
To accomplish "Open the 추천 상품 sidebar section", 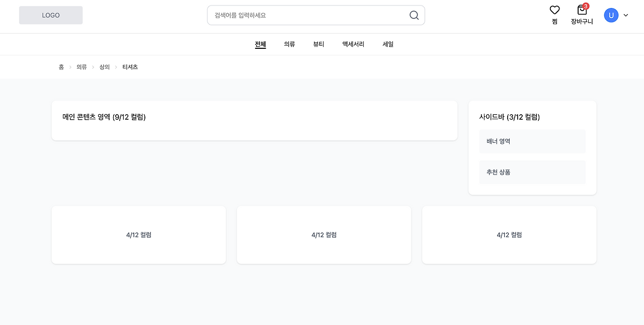I will (532, 172).
